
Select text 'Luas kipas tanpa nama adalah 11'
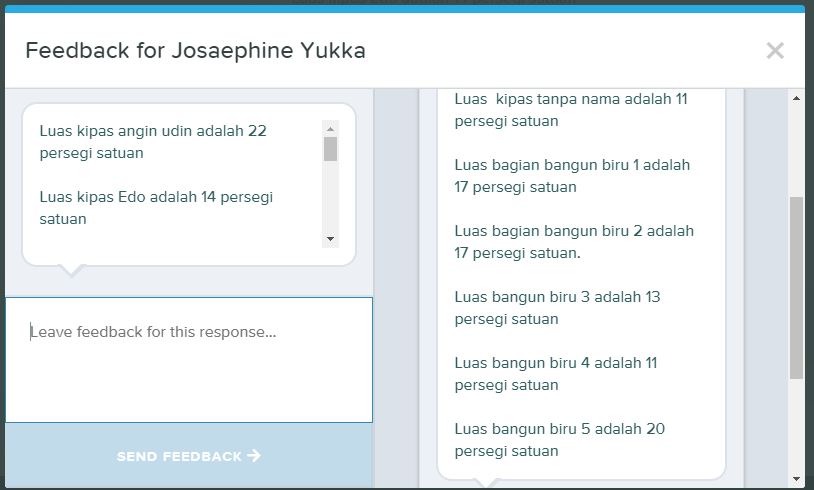(x=571, y=99)
